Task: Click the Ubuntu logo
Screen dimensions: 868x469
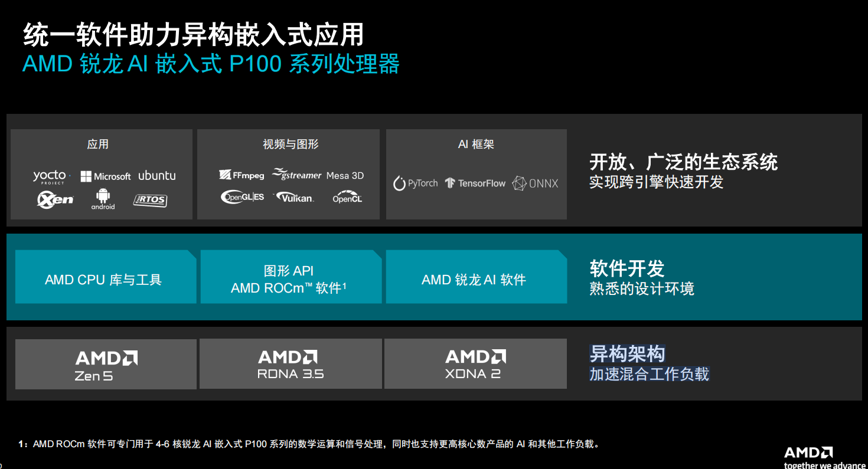Action: [157, 176]
